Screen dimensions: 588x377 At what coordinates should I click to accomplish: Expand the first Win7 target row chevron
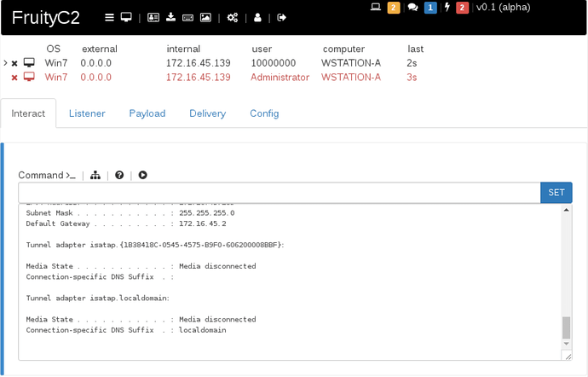(x=5, y=63)
